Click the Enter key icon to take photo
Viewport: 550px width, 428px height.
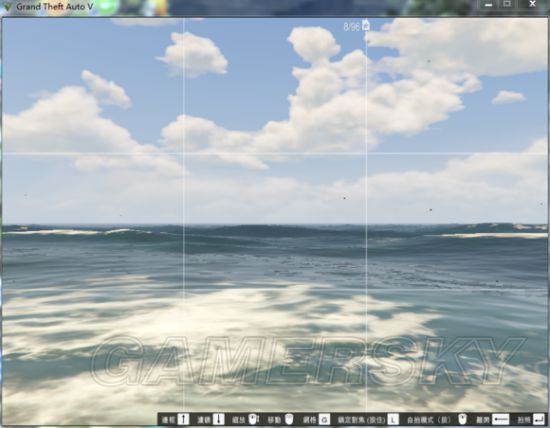[538, 419]
